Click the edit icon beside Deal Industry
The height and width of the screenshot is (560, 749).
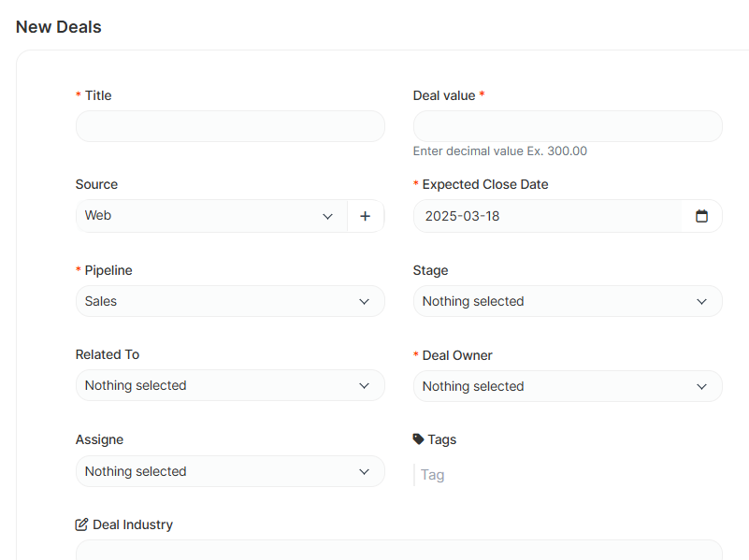coord(81,524)
